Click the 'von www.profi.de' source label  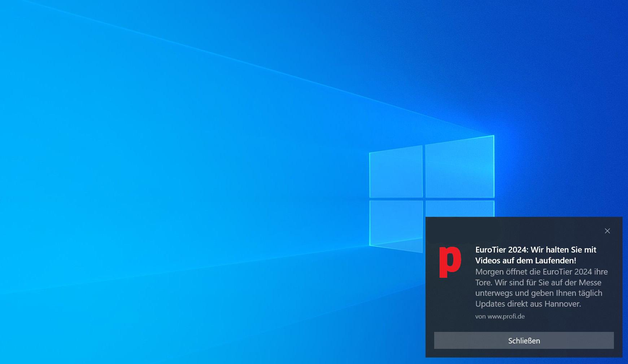[500, 316]
